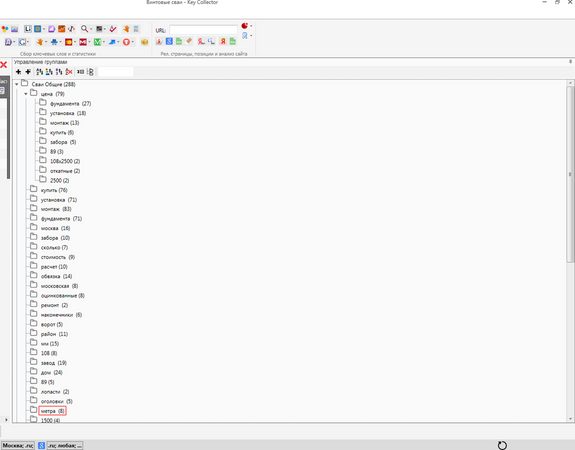The height and width of the screenshot is (450, 575).
Task: Select the оголовки (5) group
Action: (57, 401)
